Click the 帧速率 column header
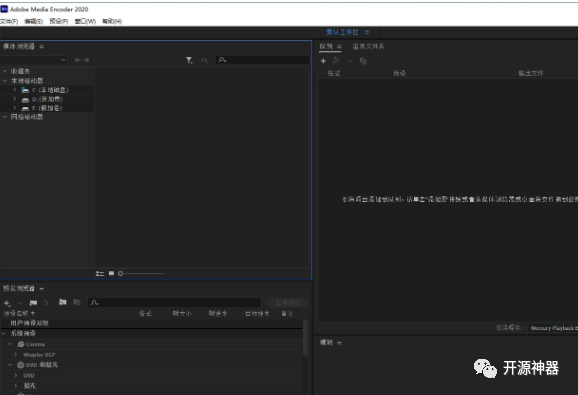Image resolution: width=578 pixels, height=395 pixels. point(218,313)
